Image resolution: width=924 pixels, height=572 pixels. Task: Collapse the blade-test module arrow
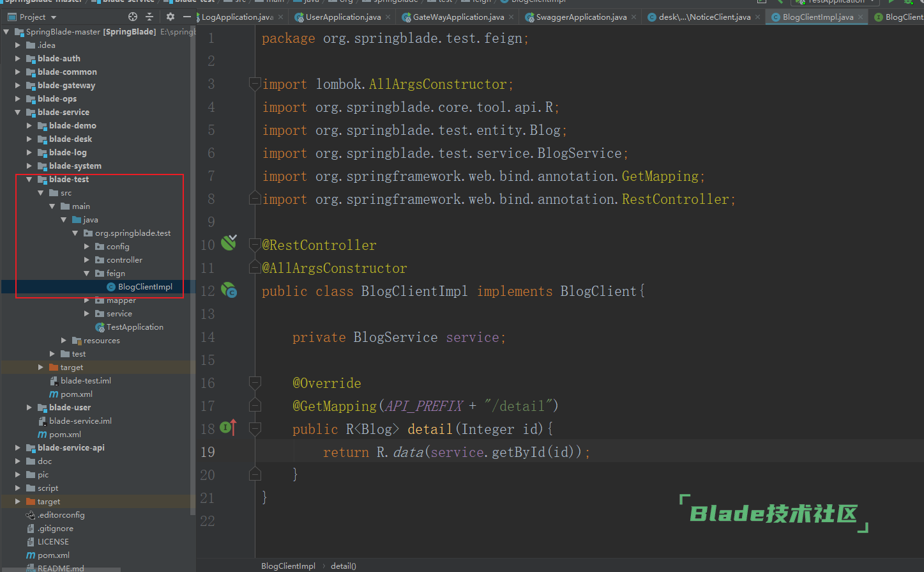click(29, 180)
